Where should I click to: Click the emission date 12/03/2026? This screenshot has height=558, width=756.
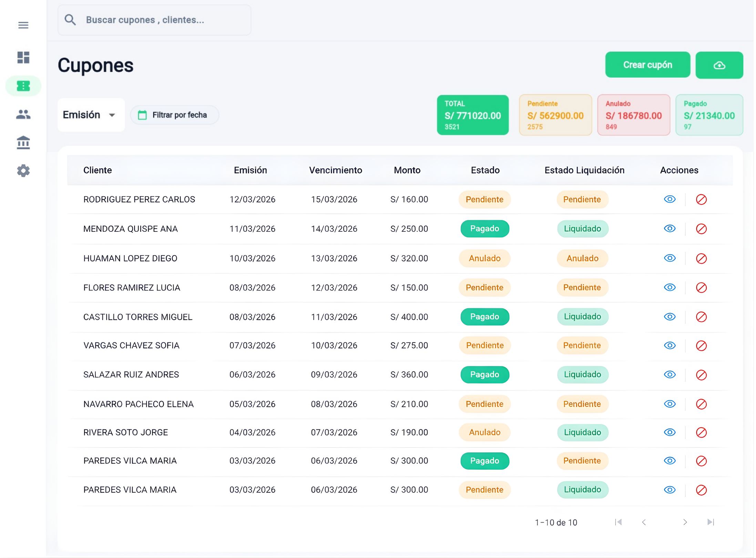coord(252,199)
